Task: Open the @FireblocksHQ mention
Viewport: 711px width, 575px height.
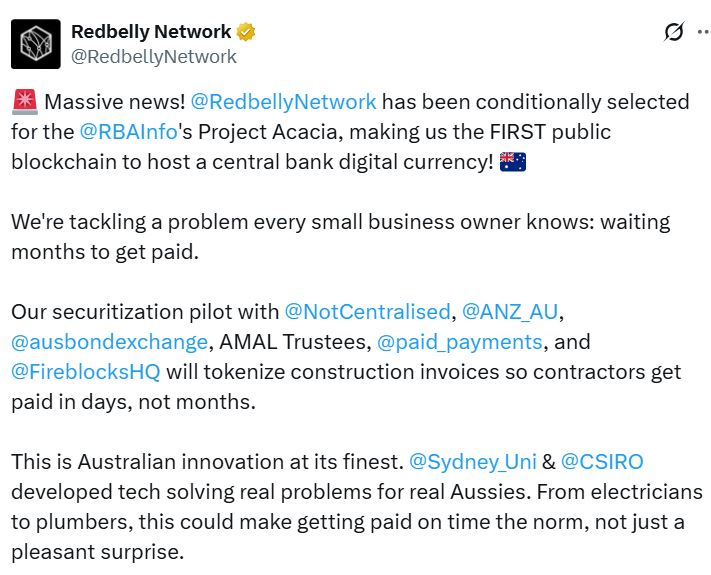Action: click(x=85, y=372)
